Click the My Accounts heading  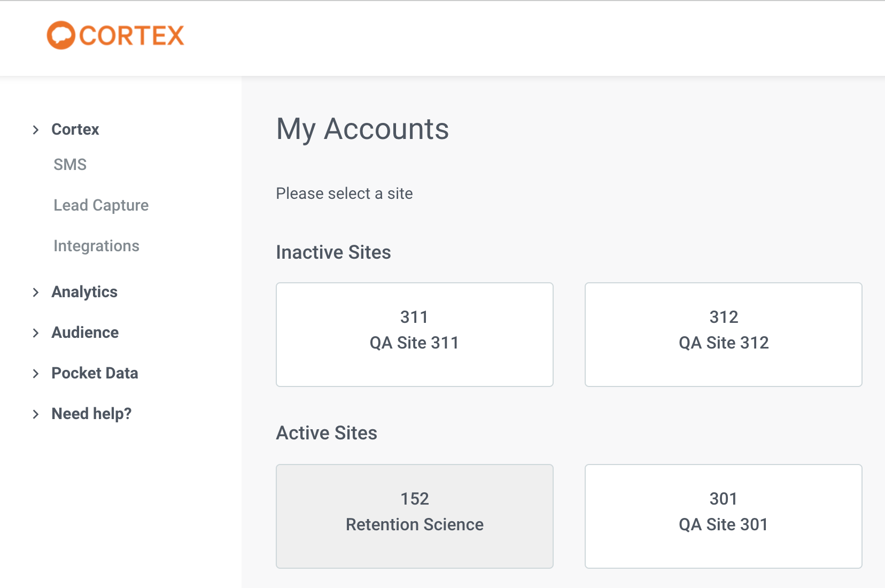362,129
